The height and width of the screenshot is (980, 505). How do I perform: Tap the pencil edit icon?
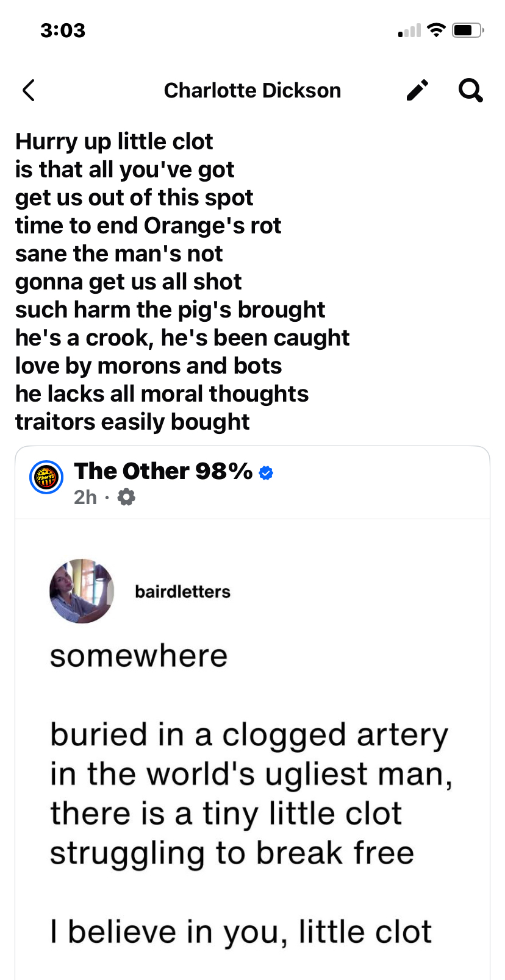tap(418, 90)
